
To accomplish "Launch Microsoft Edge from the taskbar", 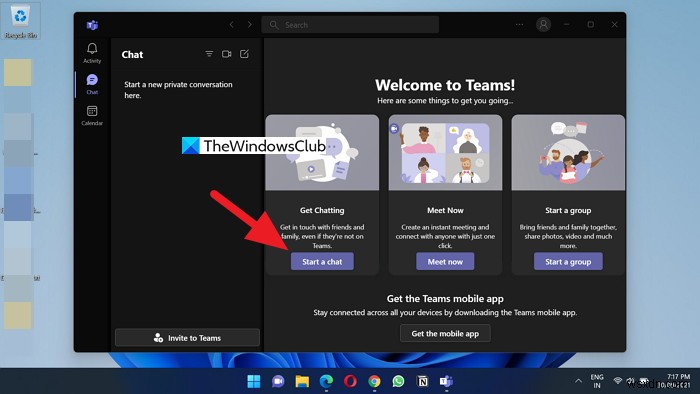I will pyautogui.click(x=326, y=381).
